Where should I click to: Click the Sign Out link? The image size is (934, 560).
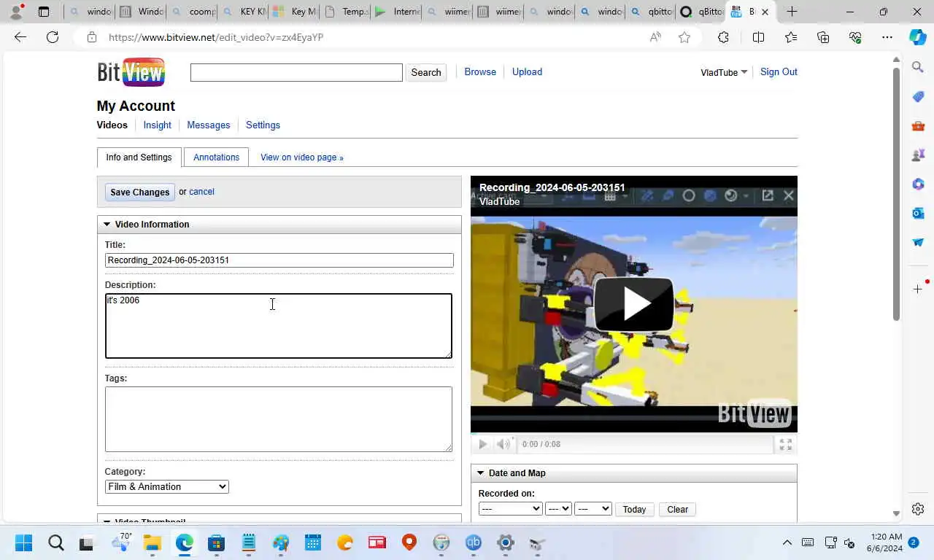pos(779,71)
